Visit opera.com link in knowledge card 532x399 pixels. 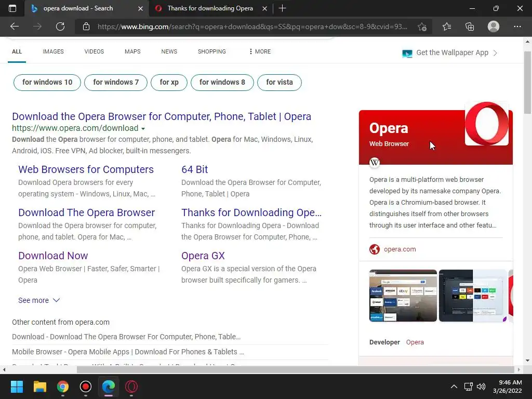tap(400, 249)
